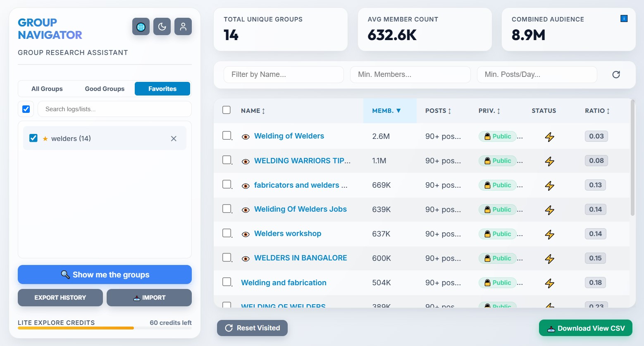Screen dimensions: 644x346
Task: Click EXPORT HISTORY button
Action: [x=60, y=298]
